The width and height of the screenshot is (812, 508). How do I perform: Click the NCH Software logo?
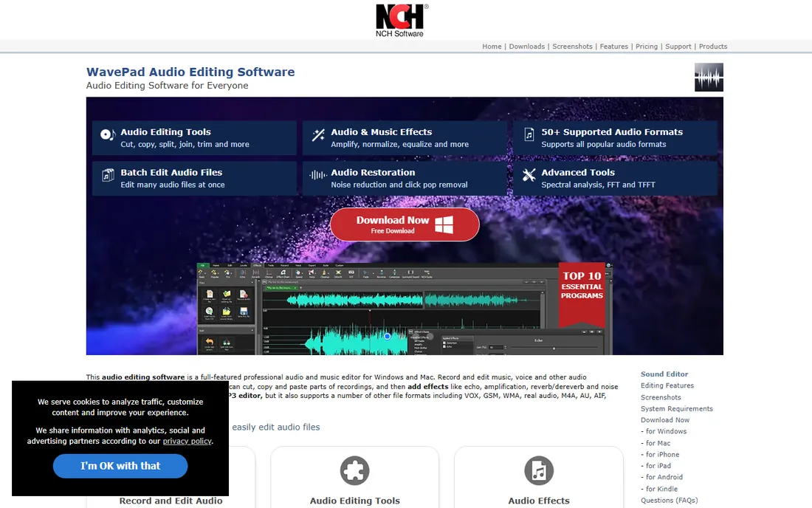click(x=402, y=20)
